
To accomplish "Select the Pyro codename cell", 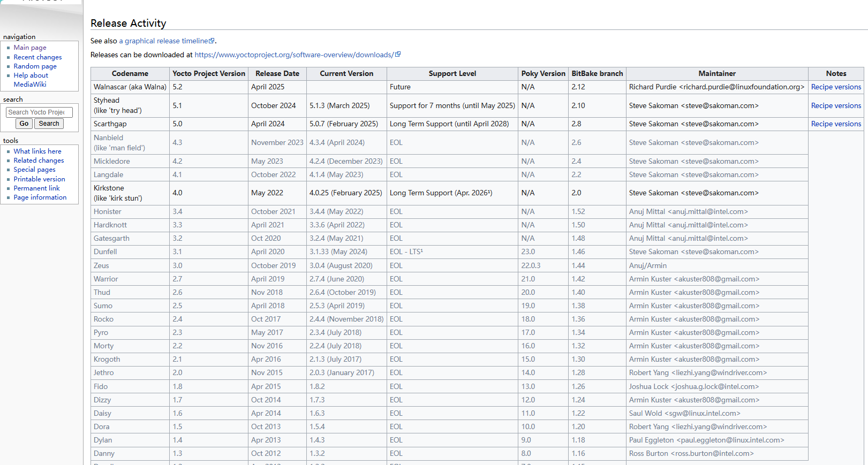I will tap(130, 333).
